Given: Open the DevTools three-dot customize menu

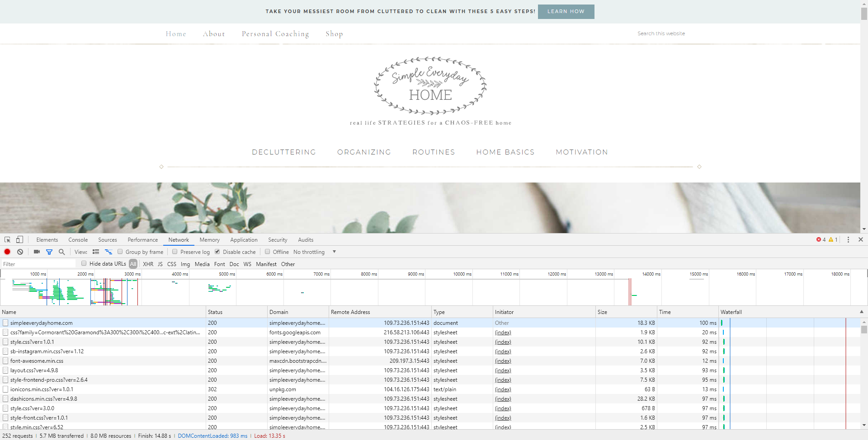Looking at the screenshot, I should pyautogui.click(x=848, y=240).
